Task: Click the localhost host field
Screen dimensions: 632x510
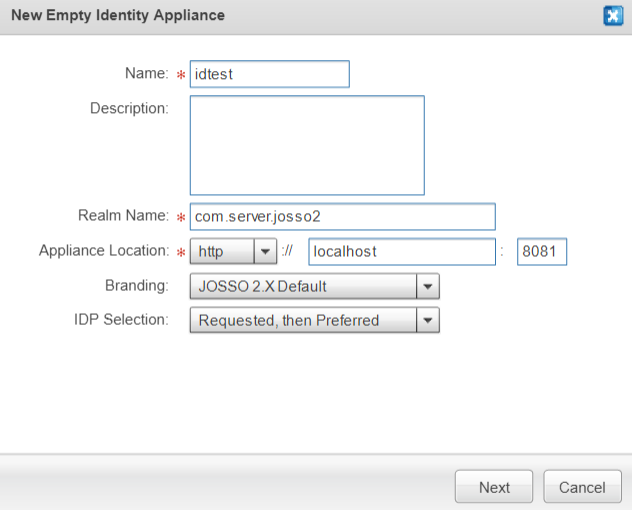Action: pyautogui.click(x=402, y=252)
